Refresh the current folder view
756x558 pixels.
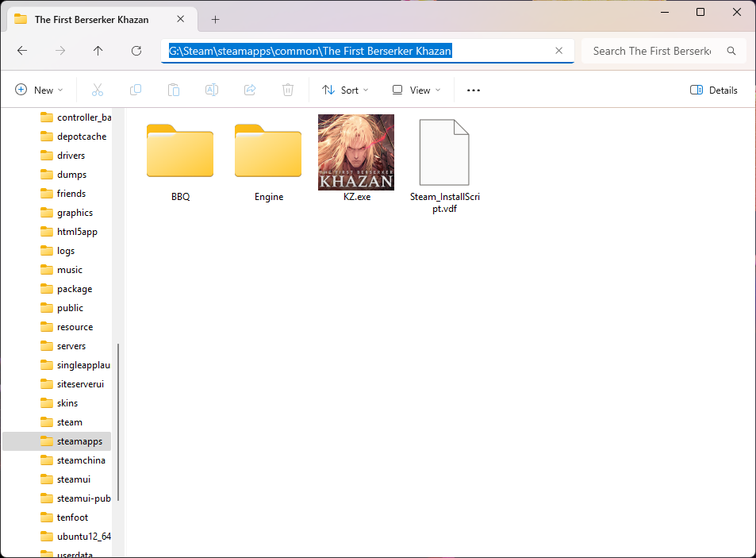coord(136,51)
